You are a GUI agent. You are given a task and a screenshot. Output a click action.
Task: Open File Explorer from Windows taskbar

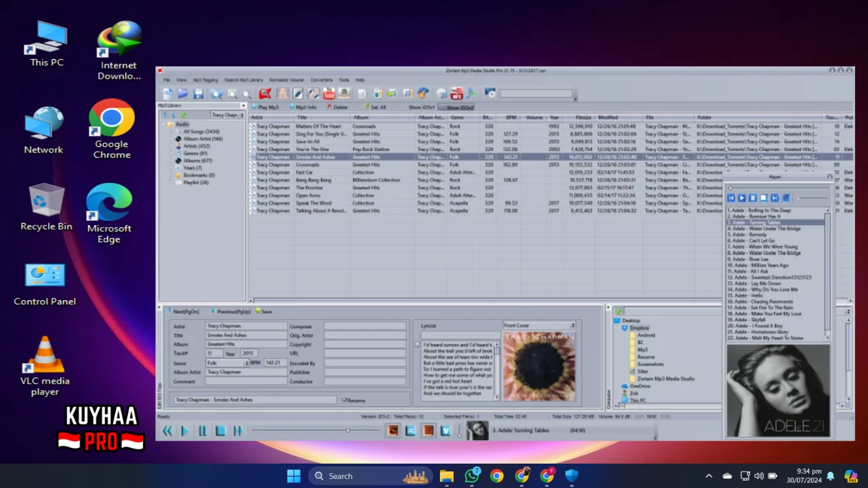[x=446, y=476]
